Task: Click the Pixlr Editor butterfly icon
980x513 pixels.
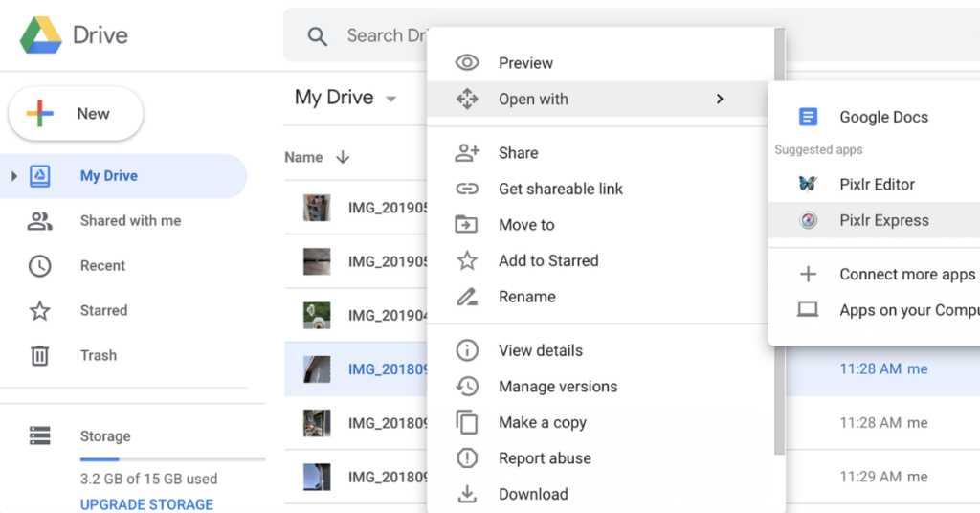Action: click(808, 184)
